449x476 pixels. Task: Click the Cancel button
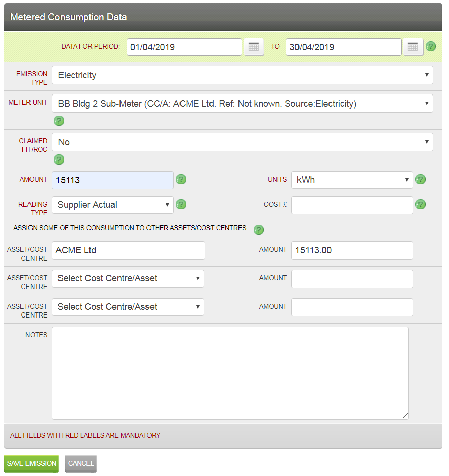[x=81, y=463]
